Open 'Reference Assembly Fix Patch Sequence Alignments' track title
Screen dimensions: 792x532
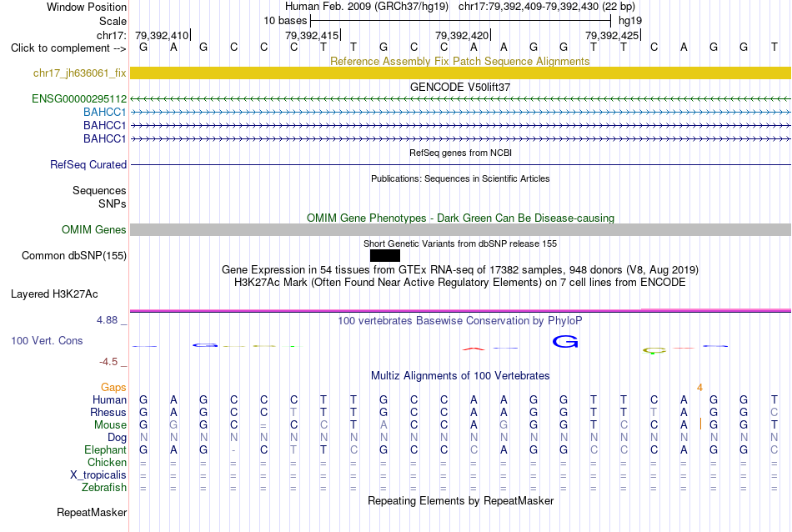[459, 61]
